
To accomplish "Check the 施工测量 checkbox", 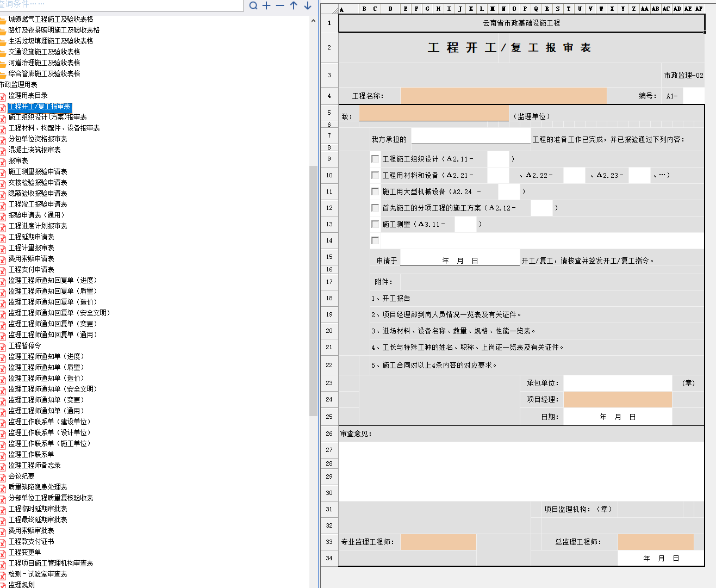I will pyautogui.click(x=375, y=224).
